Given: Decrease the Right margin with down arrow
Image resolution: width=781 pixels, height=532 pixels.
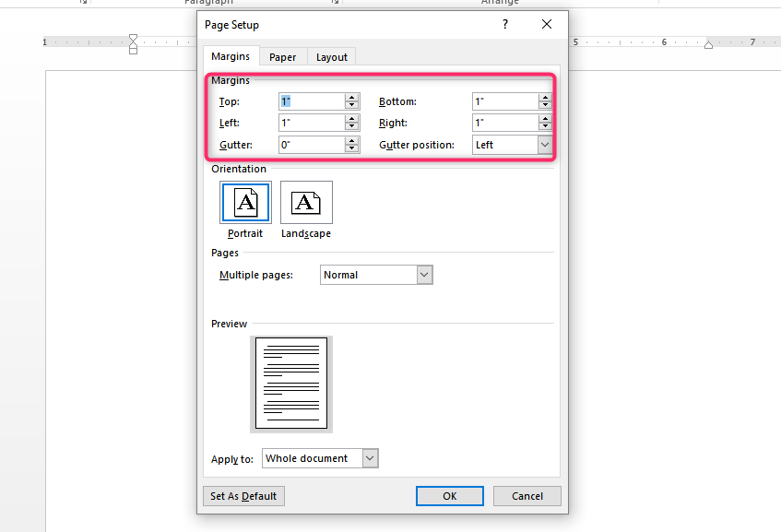Looking at the screenshot, I should 545,126.
